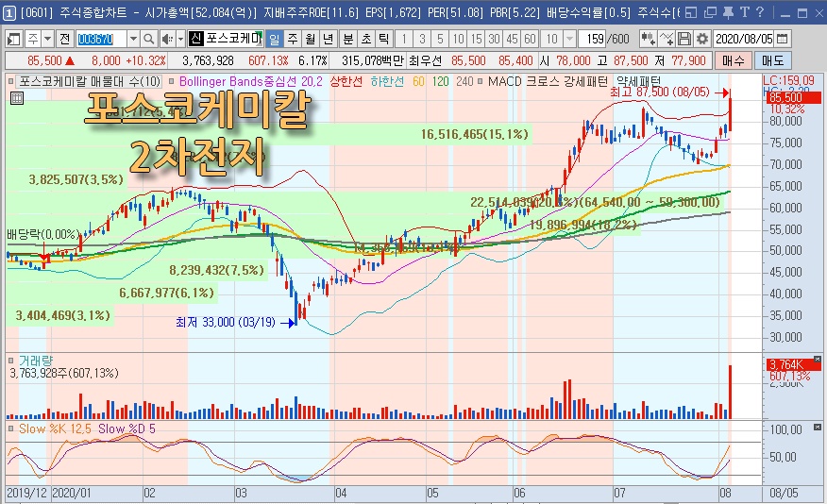Toggle the 거래량 volume indicator marker
827x504 pixels.
point(10,361)
